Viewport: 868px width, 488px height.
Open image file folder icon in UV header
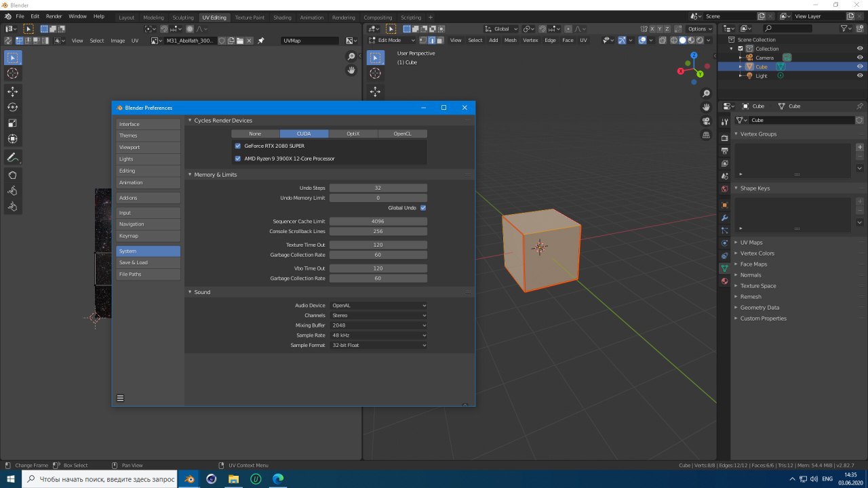[x=240, y=41]
